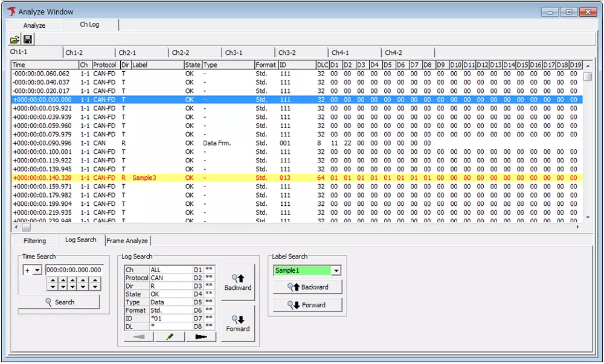The image size is (604, 364).
Task: Switch to the Filtering tab
Action: coord(34,241)
